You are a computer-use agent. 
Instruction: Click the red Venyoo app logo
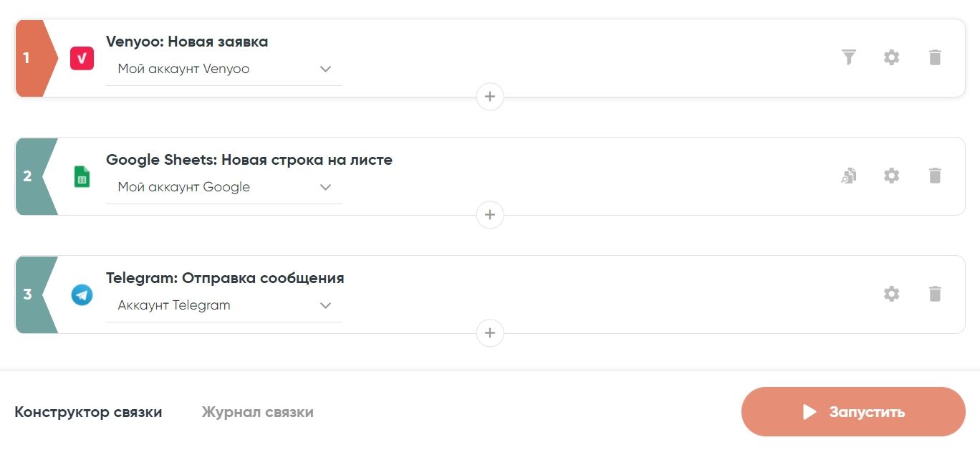82,58
